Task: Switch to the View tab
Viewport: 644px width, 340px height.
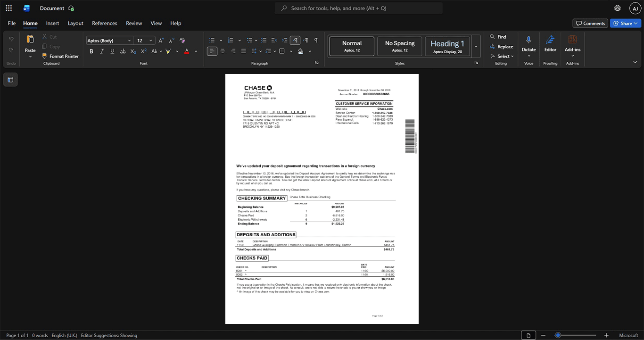Action: point(156,23)
